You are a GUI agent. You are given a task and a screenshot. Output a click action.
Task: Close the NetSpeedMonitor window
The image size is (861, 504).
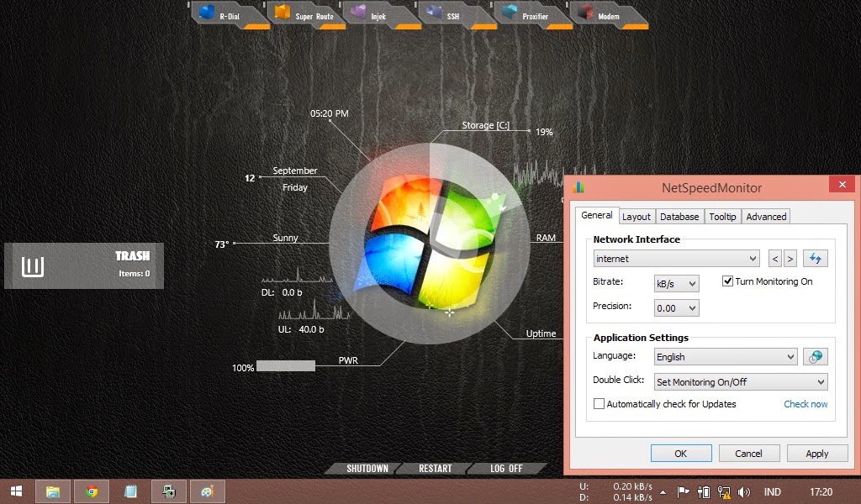(843, 184)
